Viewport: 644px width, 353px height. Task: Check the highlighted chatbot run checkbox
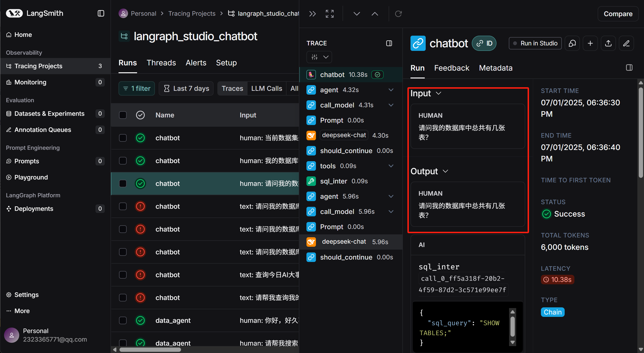pyautogui.click(x=123, y=183)
